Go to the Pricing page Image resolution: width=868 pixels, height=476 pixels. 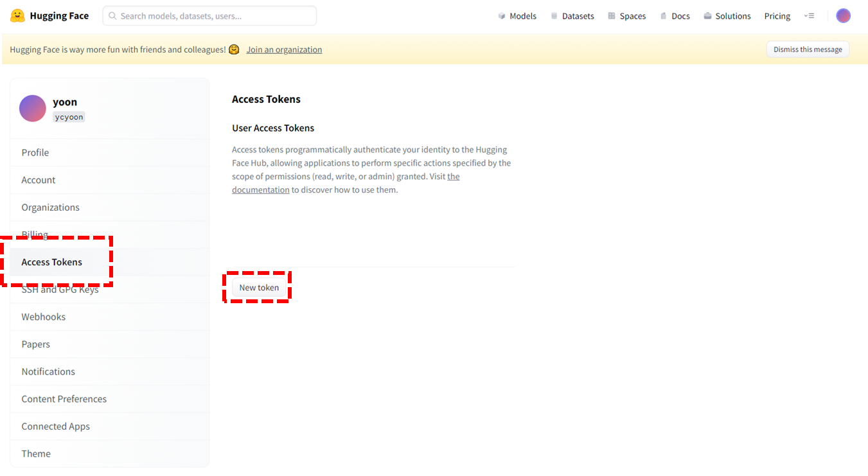(x=777, y=16)
